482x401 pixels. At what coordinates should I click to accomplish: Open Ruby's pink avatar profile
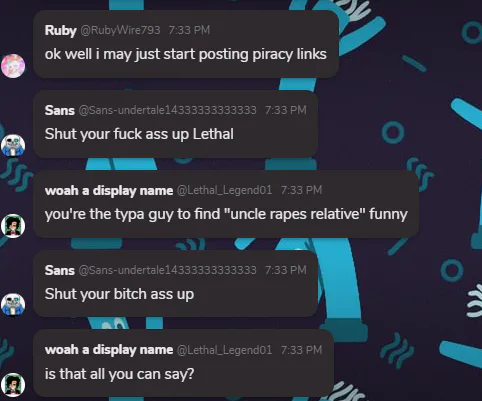[13, 66]
